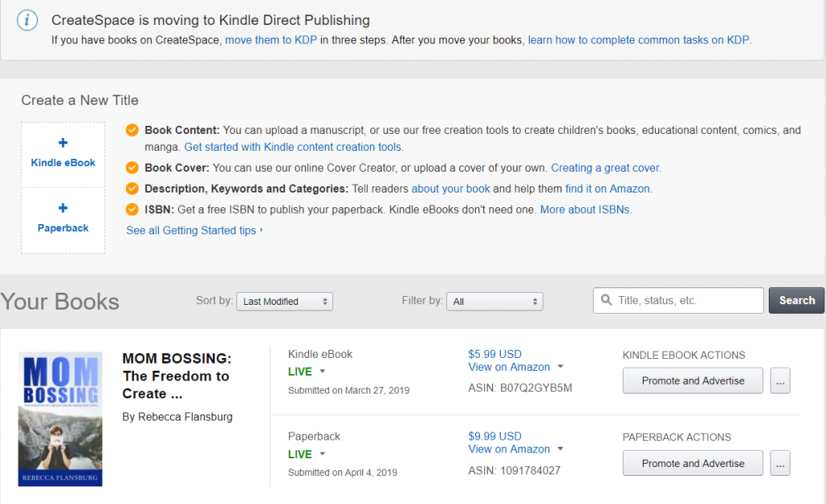Click the 'By Rebecca Flansburg' author text
Screen dimensions: 826x504
click(177, 417)
